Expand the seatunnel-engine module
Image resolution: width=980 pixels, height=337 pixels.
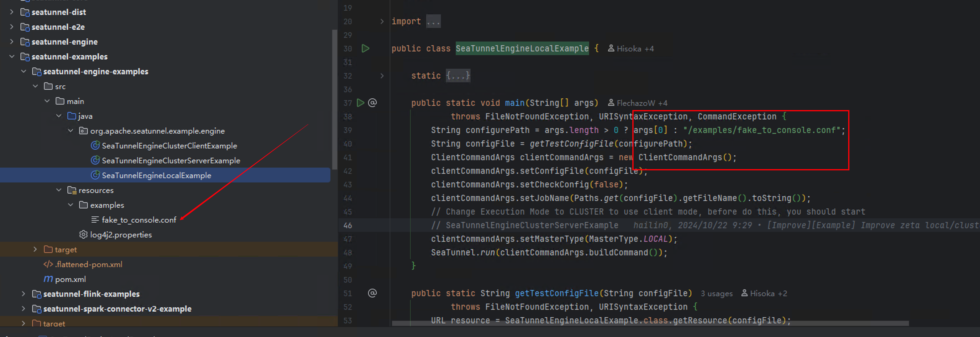point(12,42)
